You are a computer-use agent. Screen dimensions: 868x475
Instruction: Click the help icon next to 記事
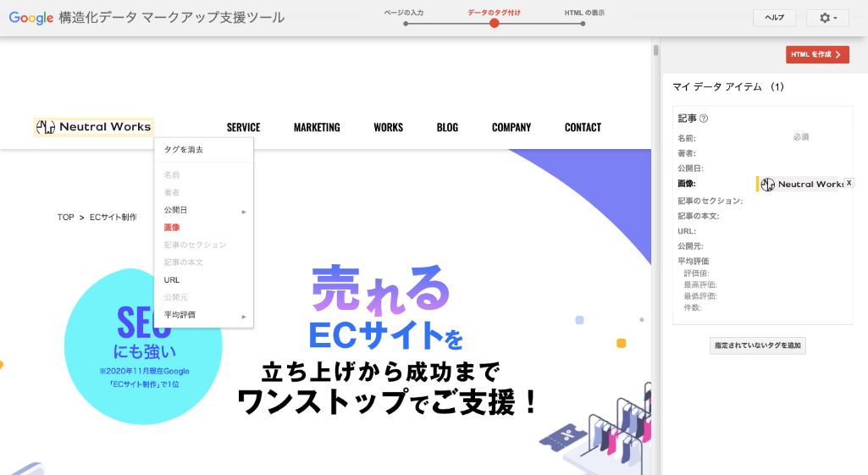tap(704, 118)
